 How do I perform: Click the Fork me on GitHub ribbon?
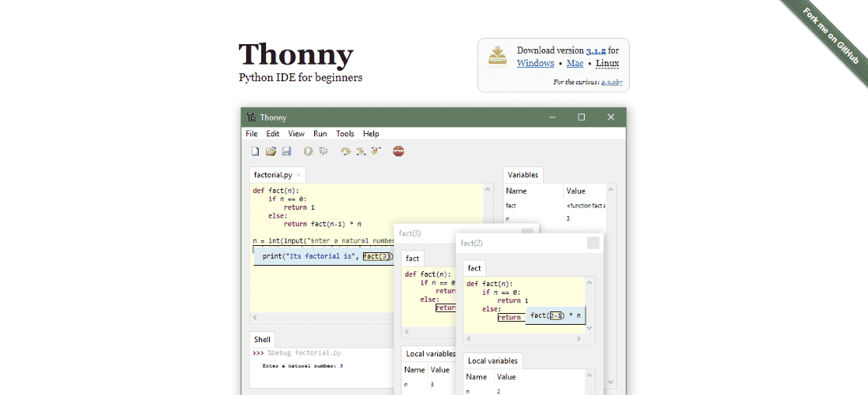tap(830, 38)
